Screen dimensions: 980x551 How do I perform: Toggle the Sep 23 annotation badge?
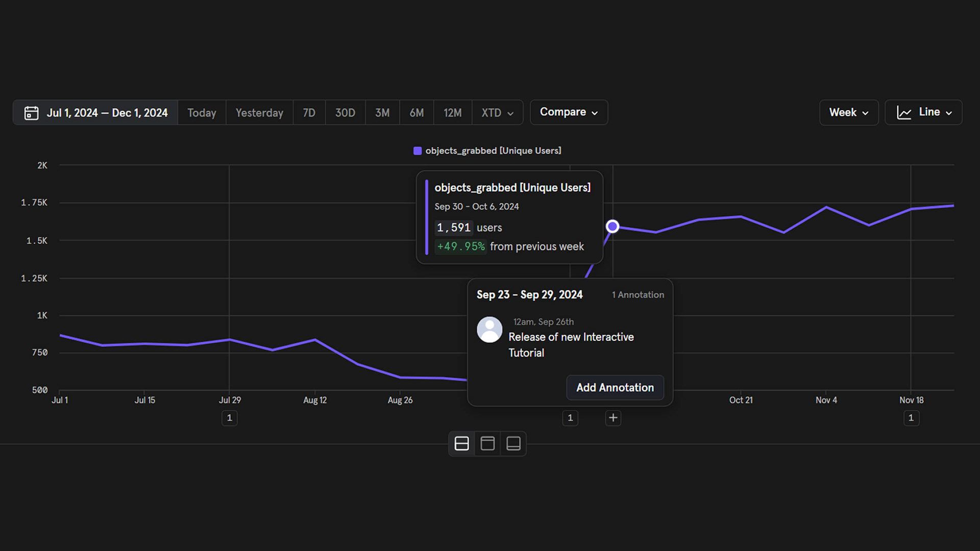(x=570, y=418)
